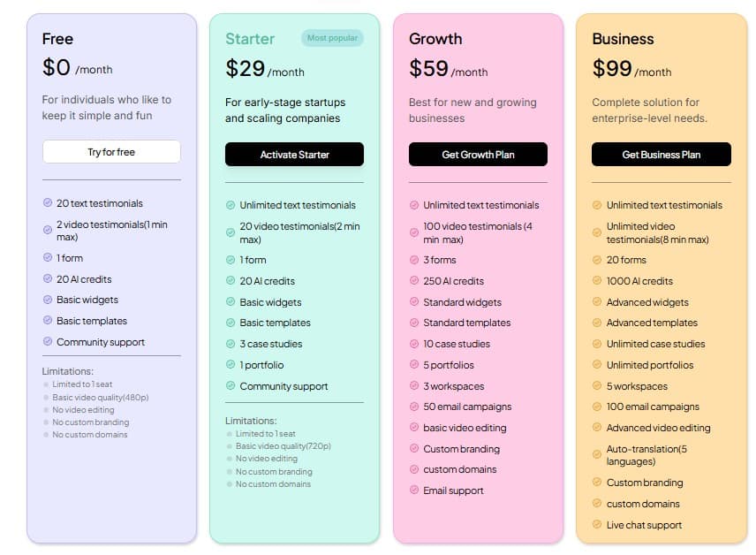This screenshot has height=555, width=756.
Task: Click the check icon beside 250 AI credits
Action: (x=412, y=280)
